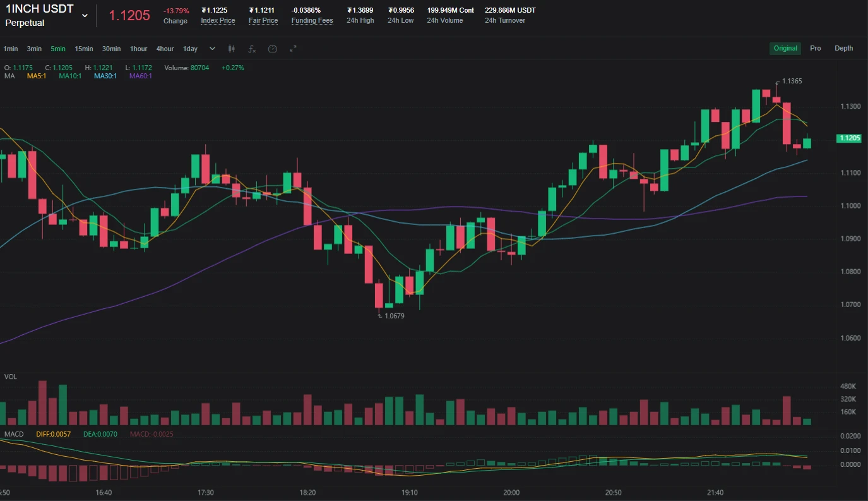Click the 19:10 time axis label
This screenshot has width=868, height=501.
point(410,493)
